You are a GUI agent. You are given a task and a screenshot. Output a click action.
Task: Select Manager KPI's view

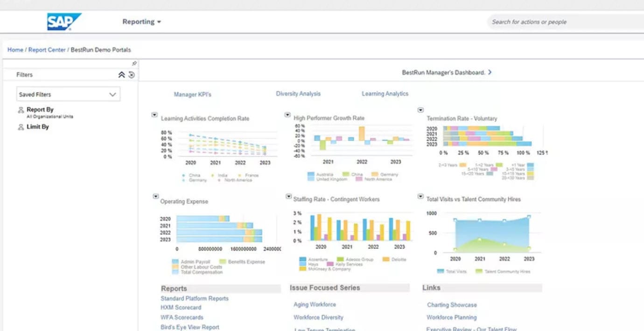point(193,94)
